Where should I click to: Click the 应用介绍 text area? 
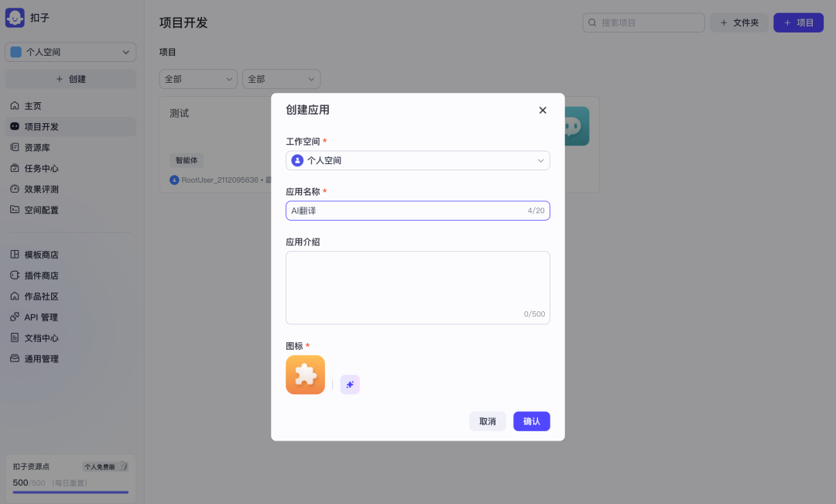(x=418, y=288)
